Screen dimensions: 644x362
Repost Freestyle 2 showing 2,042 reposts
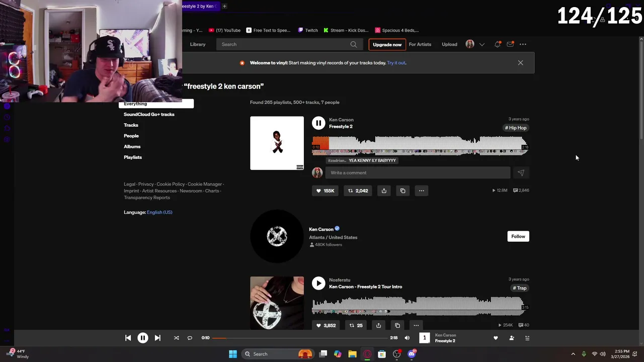pyautogui.click(x=358, y=191)
